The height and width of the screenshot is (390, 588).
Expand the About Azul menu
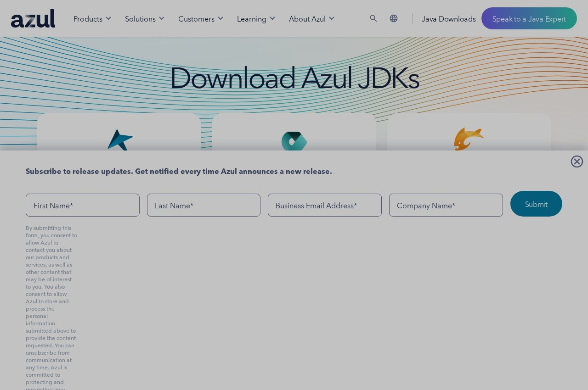311,19
